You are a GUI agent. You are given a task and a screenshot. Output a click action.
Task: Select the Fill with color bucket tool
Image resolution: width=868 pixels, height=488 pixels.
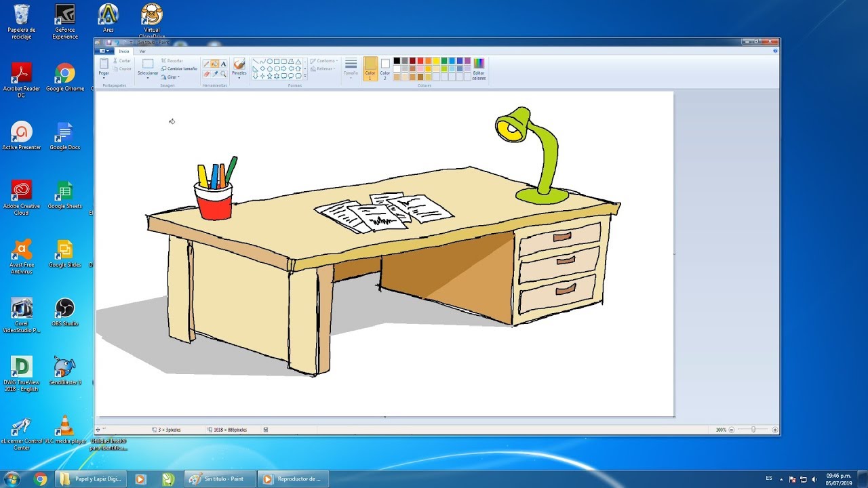coord(214,64)
